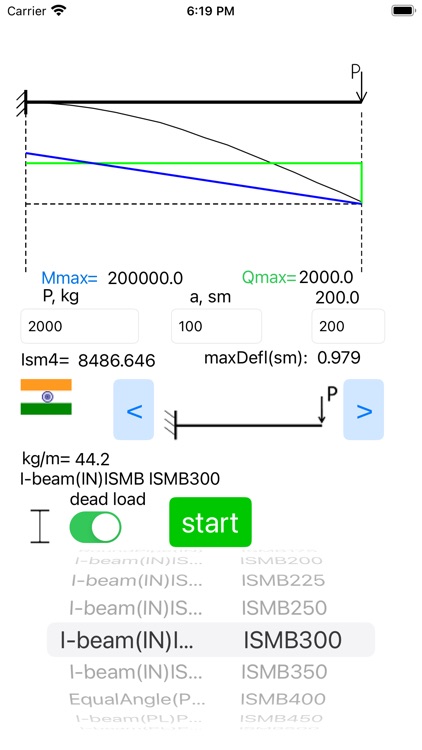Select ISMB225 in the size picker
Screen dimensions: 422x750
[283, 581]
